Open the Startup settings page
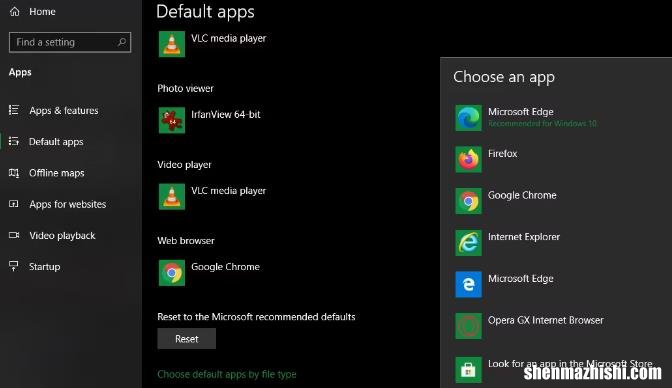Viewport: 672px width, 388px height. 45,267
